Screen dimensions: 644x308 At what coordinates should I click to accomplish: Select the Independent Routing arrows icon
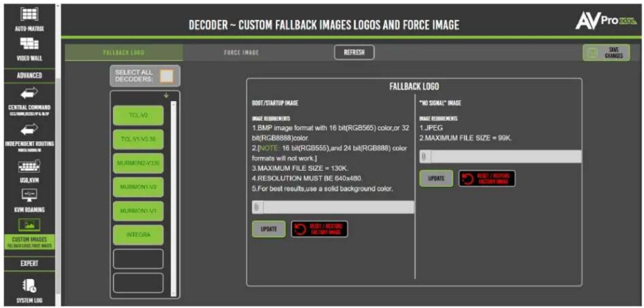[29, 130]
